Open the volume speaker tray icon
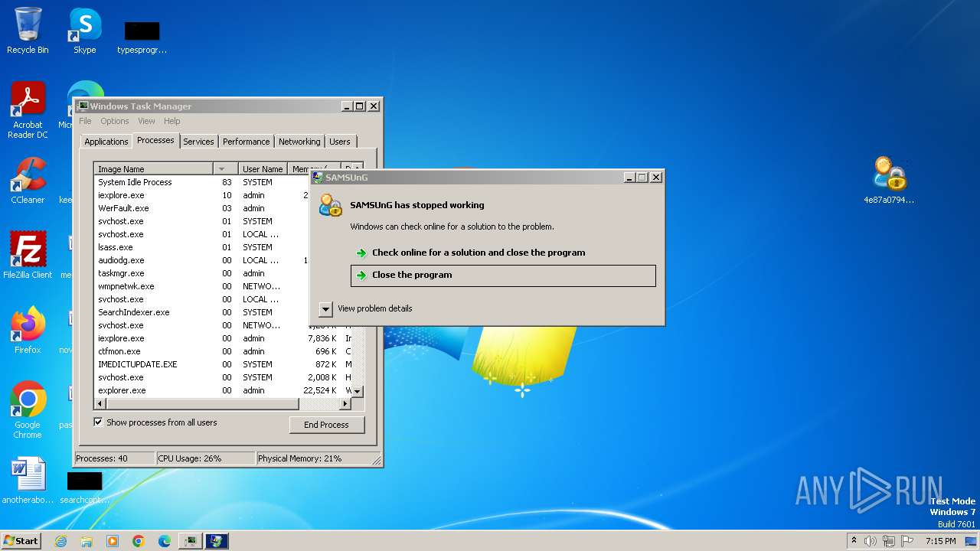Image resolution: width=980 pixels, height=551 pixels. (871, 541)
